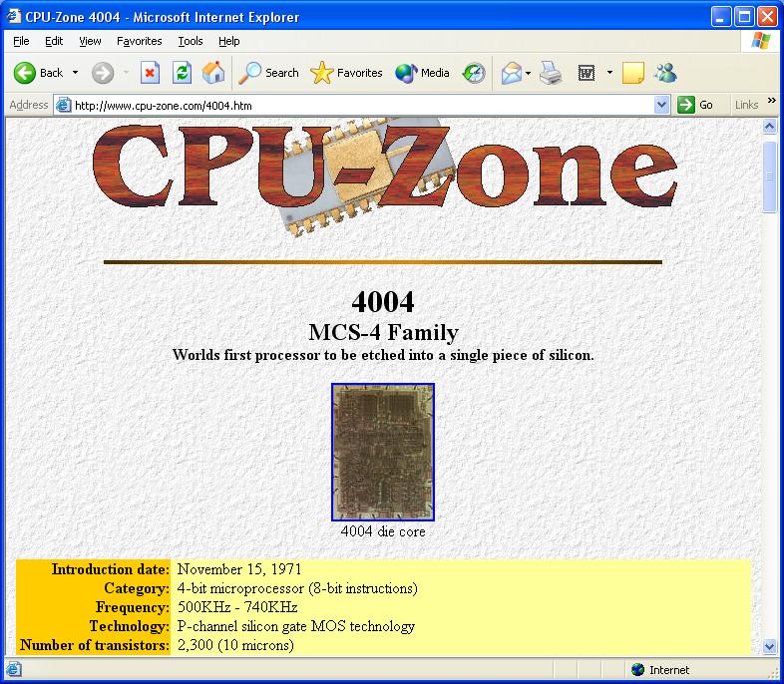
Task: Click the IE icon in title bar
Action: [14, 17]
